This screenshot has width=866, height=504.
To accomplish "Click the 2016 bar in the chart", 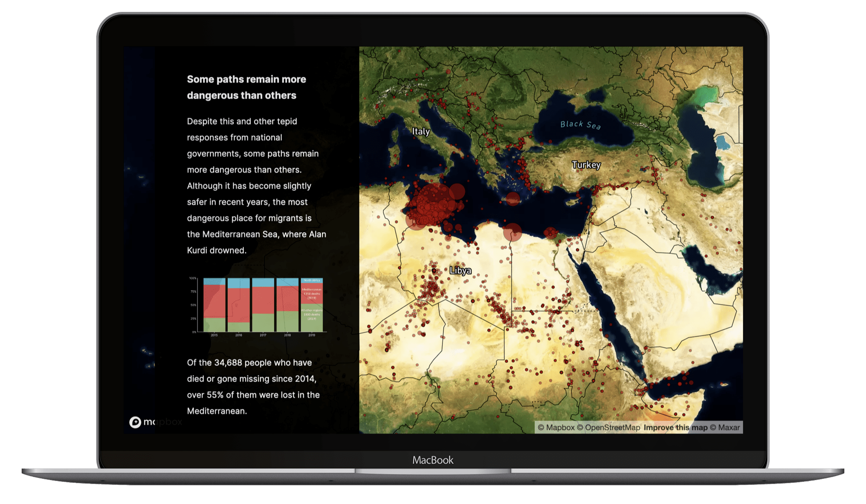I will (239, 305).
